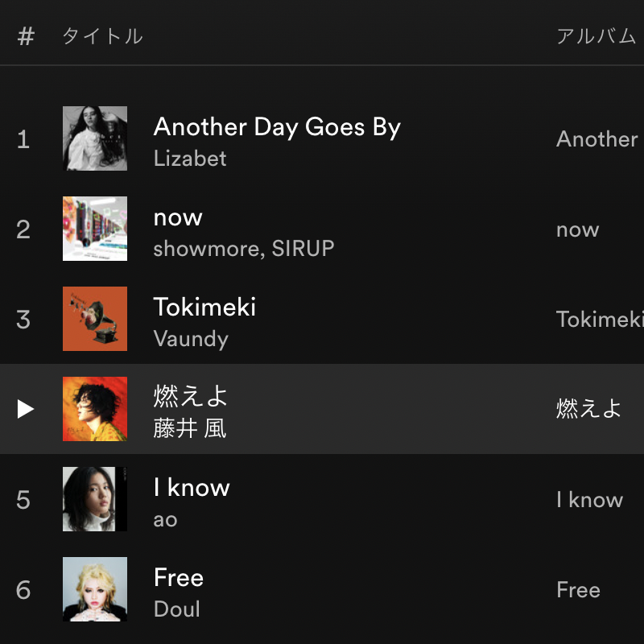Open the Free album link

pos(578,590)
